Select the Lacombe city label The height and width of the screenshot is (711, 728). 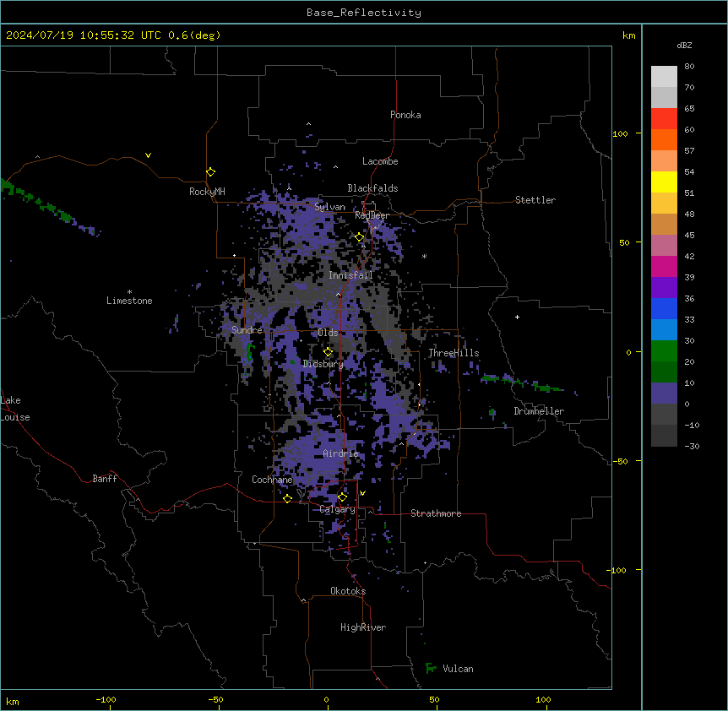coord(380,161)
